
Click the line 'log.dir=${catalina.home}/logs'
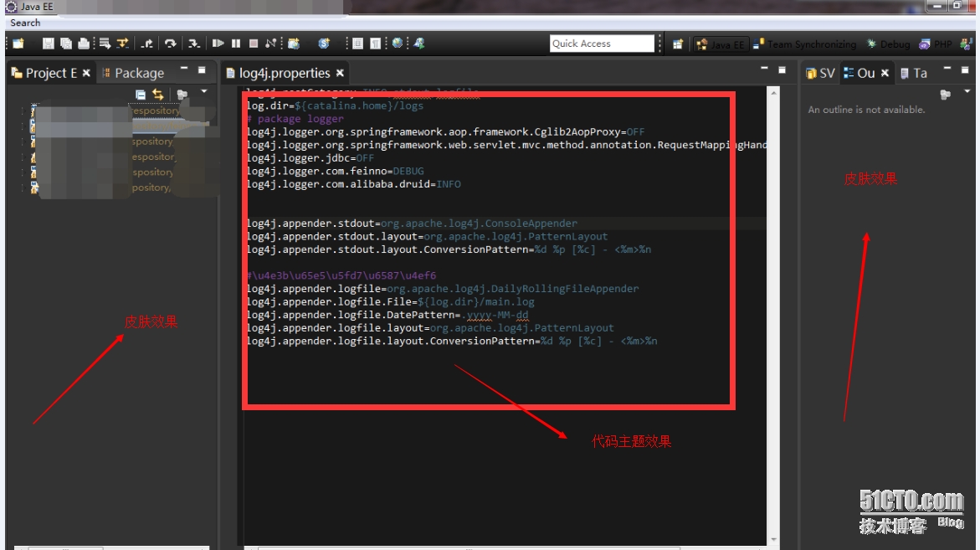pyautogui.click(x=335, y=105)
